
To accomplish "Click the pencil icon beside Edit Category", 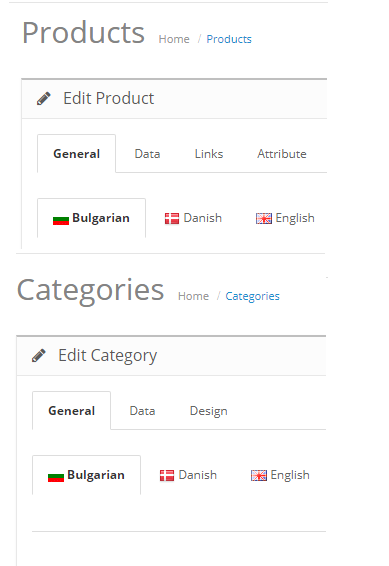I will coord(39,356).
